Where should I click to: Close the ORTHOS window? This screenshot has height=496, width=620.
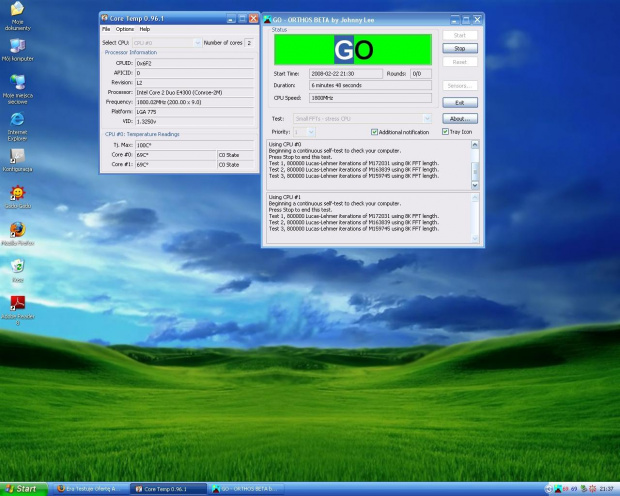(477, 20)
